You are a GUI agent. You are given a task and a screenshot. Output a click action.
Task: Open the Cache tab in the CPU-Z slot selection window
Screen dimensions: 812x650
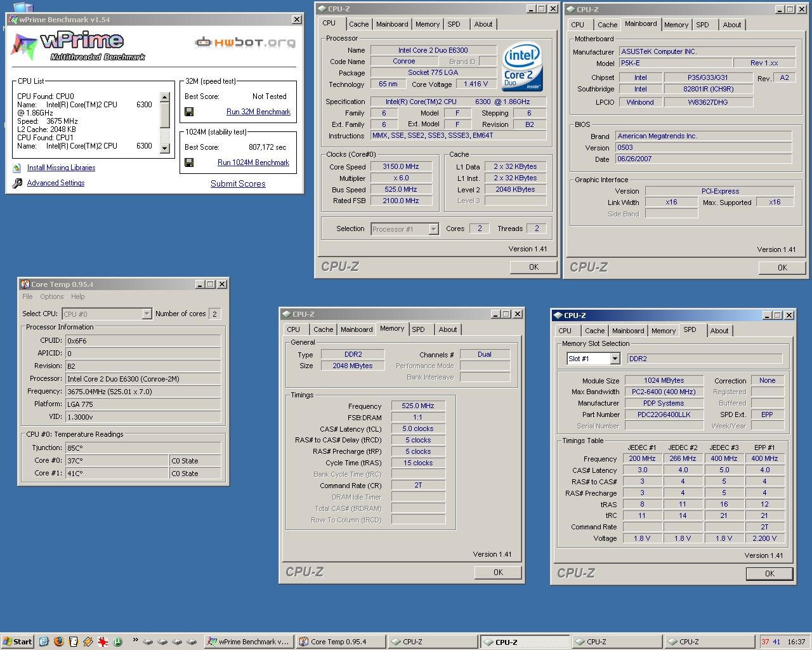click(594, 331)
